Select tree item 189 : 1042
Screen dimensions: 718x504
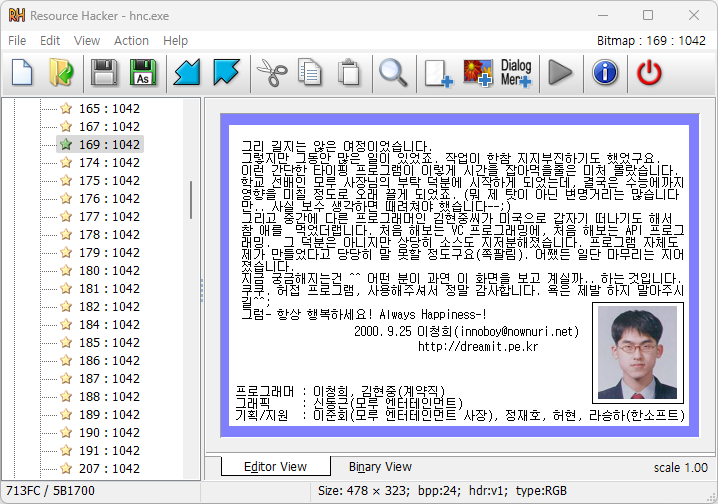(x=109, y=415)
